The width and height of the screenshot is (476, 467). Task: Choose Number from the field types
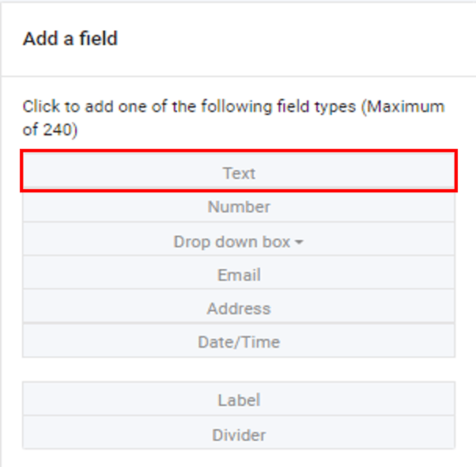pos(239,207)
